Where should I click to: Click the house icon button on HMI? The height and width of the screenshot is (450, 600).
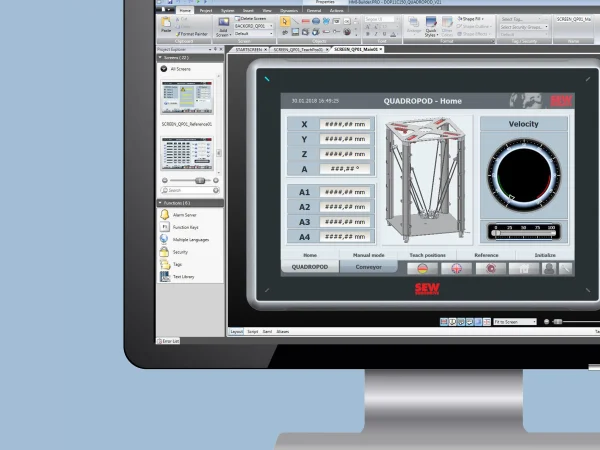pos(524,269)
